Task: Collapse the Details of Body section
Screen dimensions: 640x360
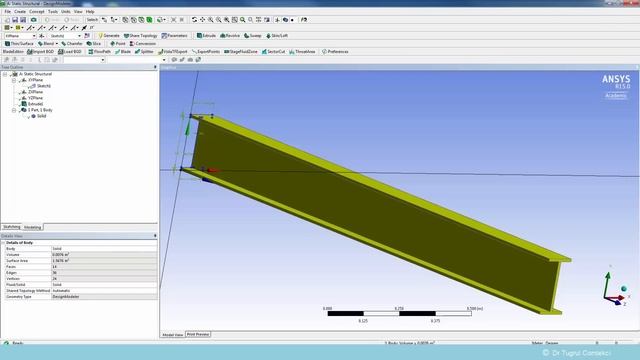Action: click(x=3, y=242)
